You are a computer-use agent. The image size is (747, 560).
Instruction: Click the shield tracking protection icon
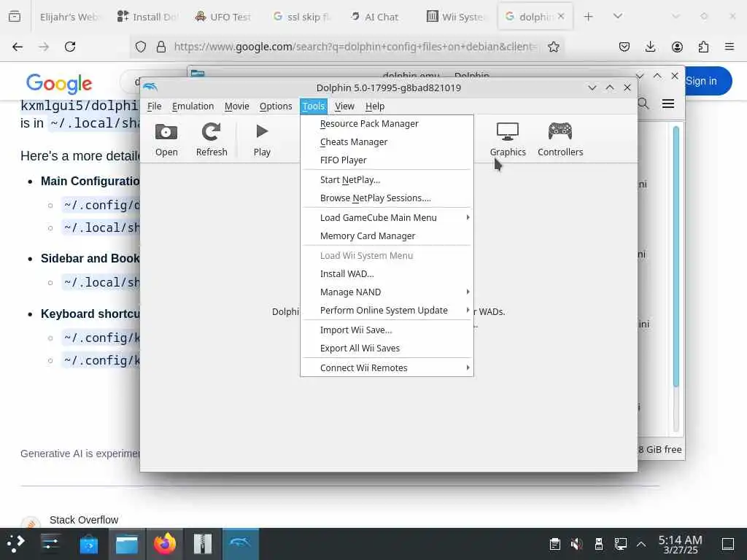(141, 47)
